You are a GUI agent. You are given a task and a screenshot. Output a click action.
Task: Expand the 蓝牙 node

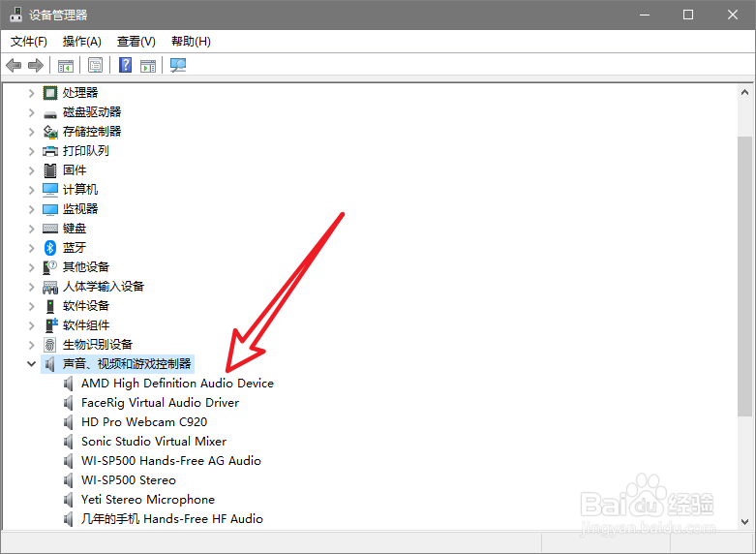click(31, 248)
